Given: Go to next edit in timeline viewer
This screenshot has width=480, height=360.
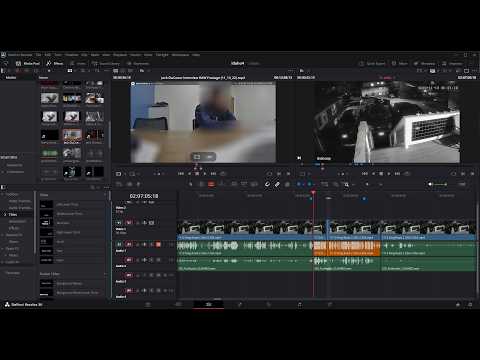Looking at the screenshot, I should 397,174.
